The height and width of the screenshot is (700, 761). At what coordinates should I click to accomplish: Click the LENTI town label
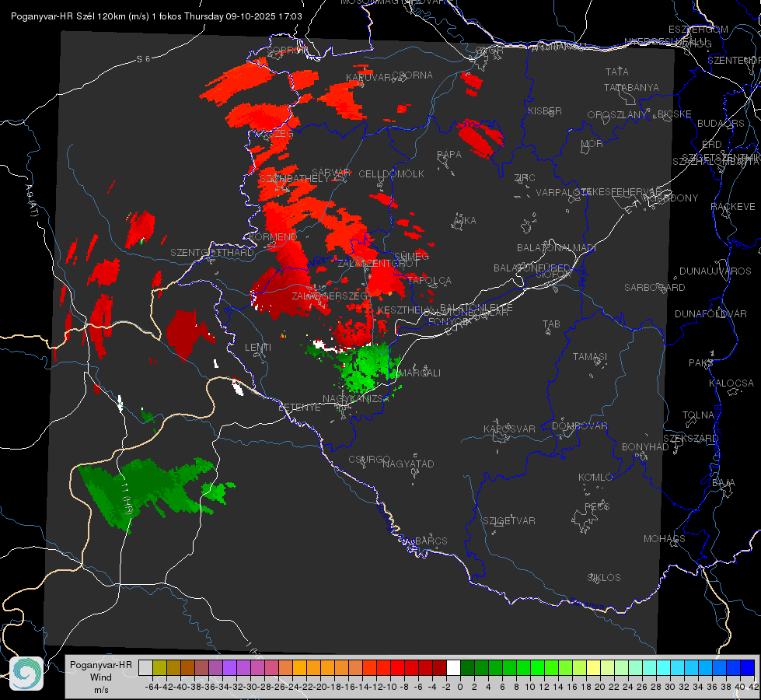(x=258, y=348)
